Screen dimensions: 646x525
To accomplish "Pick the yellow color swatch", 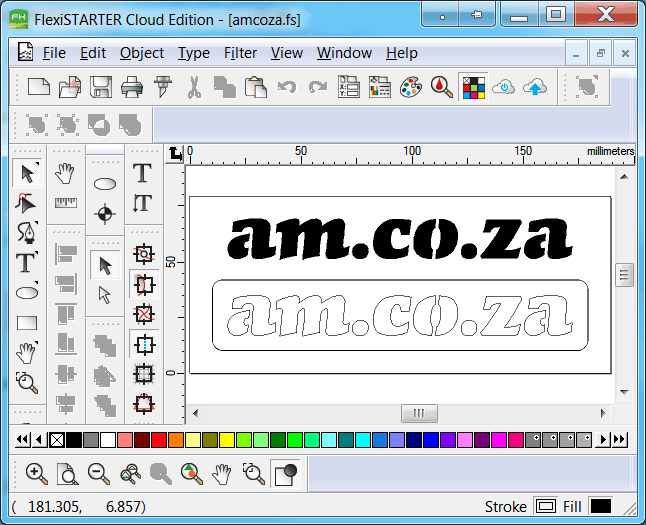I will 227,440.
